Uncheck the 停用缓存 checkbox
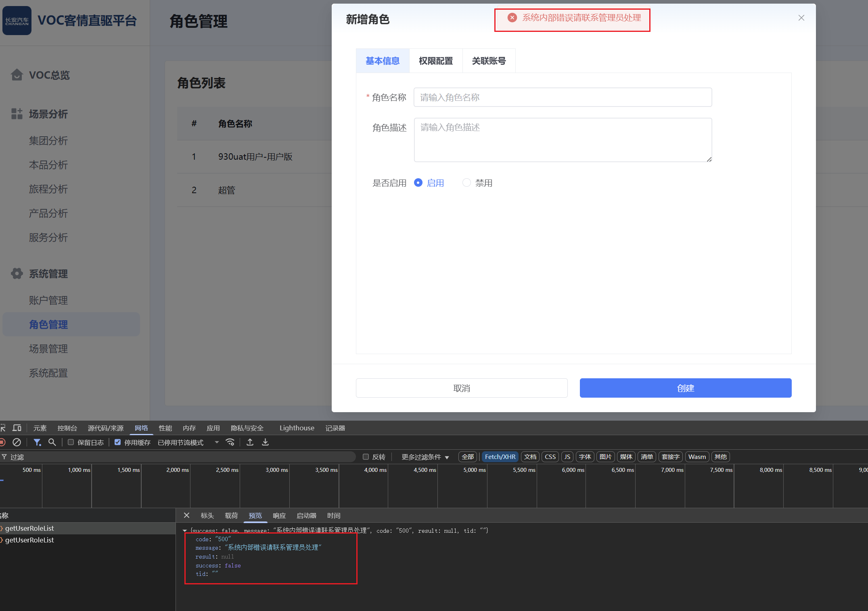Image resolution: width=868 pixels, height=611 pixels. (118, 442)
